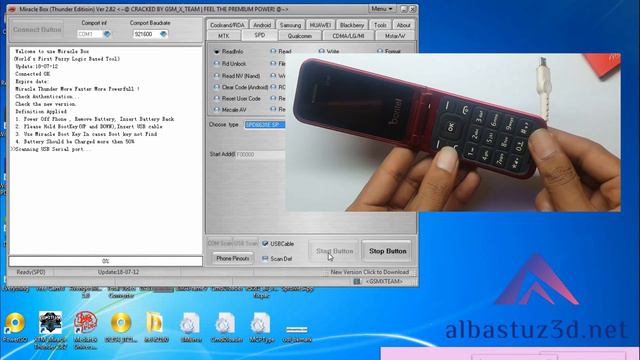Select the SPD tab
Screen dimensions: 640x360
[x=260, y=36]
